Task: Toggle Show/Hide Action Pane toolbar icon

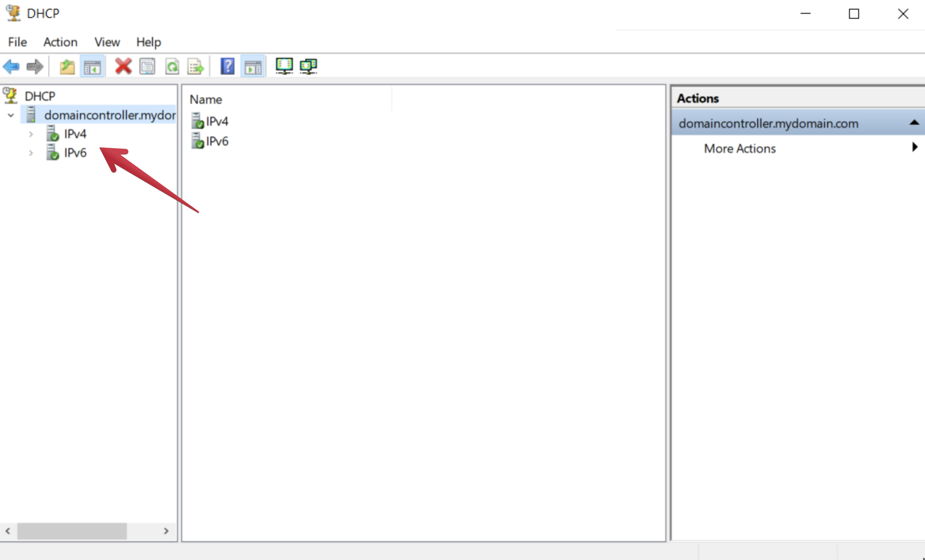Action: coord(253,66)
